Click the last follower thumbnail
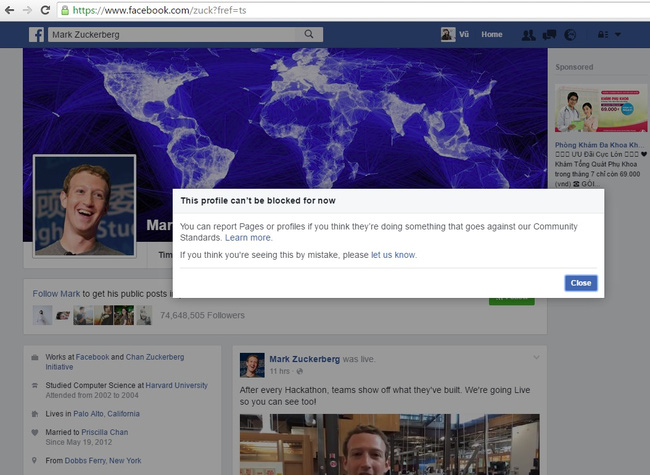The image size is (650, 475). tap(144, 315)
